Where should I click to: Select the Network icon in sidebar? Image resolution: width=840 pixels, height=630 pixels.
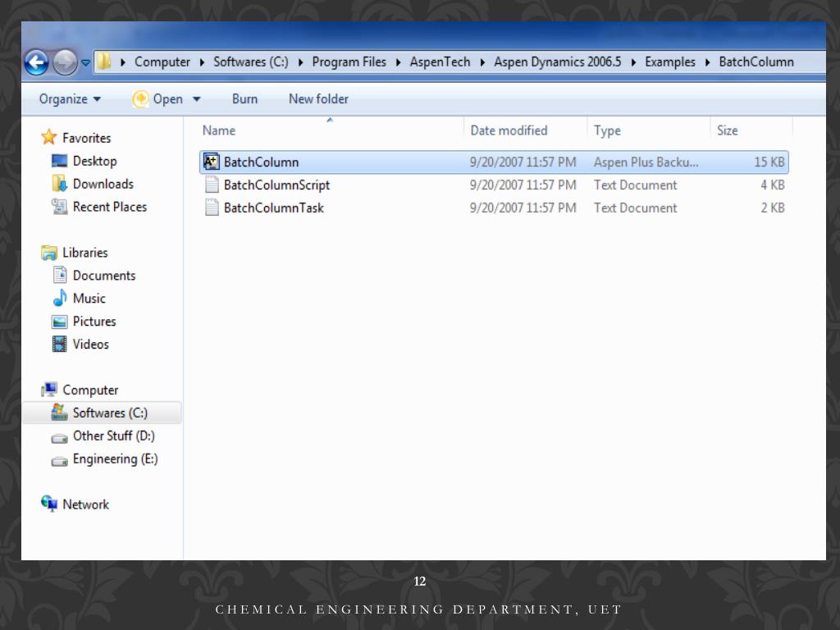[x=50, y=504]
